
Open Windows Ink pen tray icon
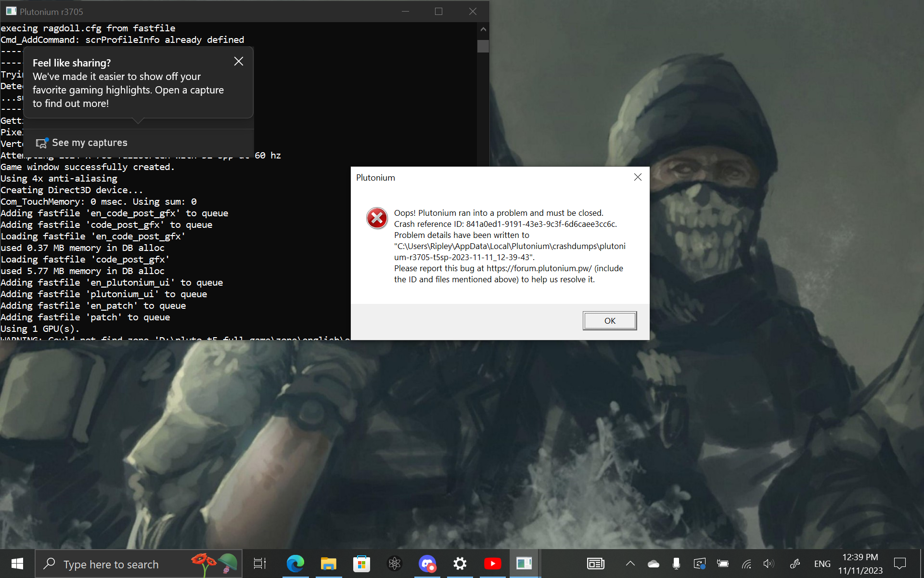click(795, 564)
